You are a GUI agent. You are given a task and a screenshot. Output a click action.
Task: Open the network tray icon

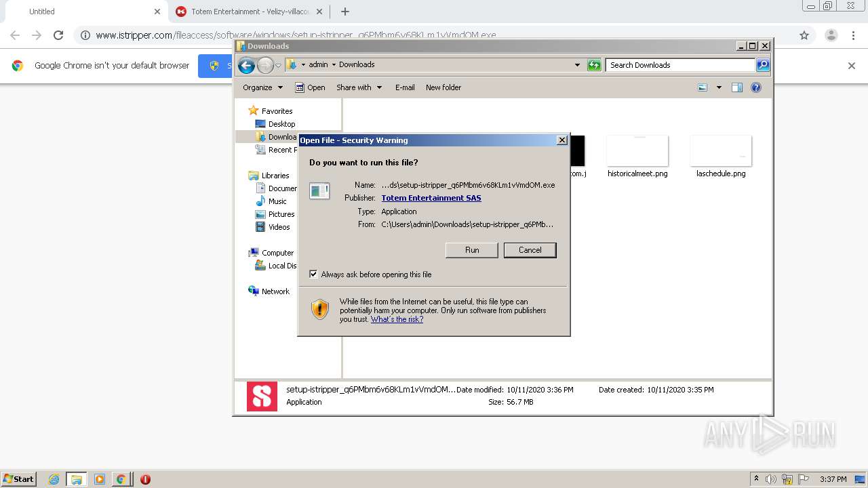(x=787, y=479)
